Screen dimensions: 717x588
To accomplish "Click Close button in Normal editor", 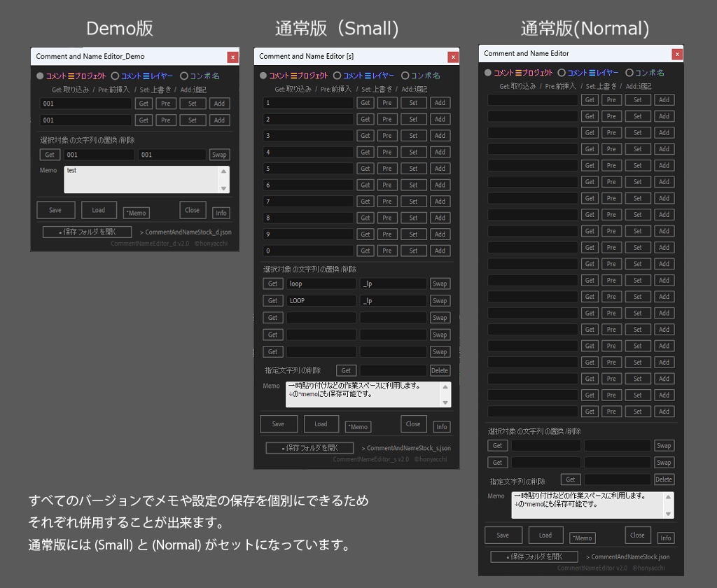I will (x=638, y=535).
